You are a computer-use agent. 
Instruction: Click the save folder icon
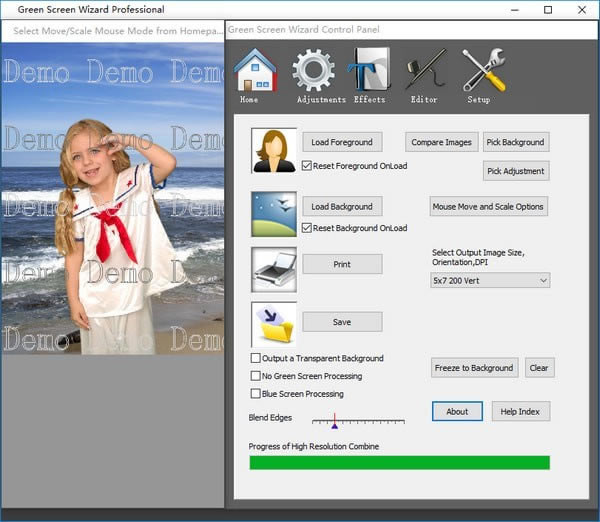[x=274, y=324]
